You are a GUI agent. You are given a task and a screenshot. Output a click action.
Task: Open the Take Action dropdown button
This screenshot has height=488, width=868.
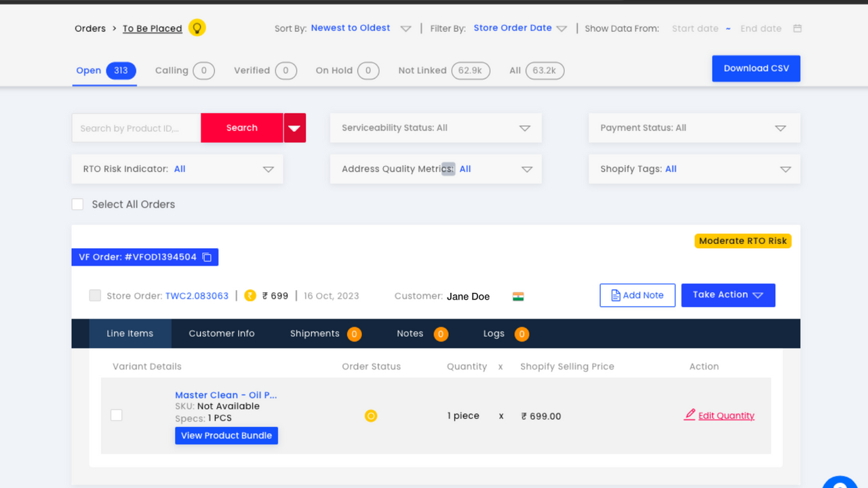728,295
